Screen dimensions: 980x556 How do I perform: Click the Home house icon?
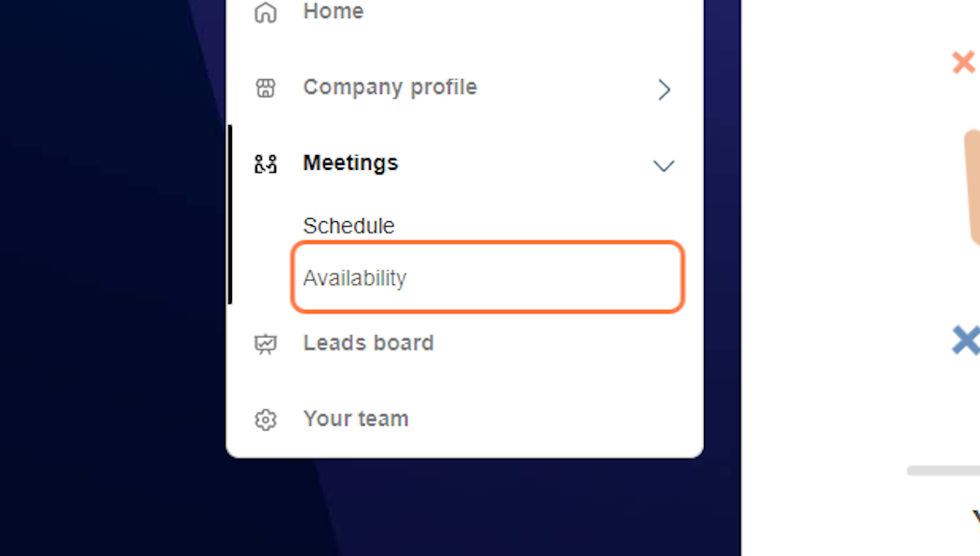click(x=265, y=11)
